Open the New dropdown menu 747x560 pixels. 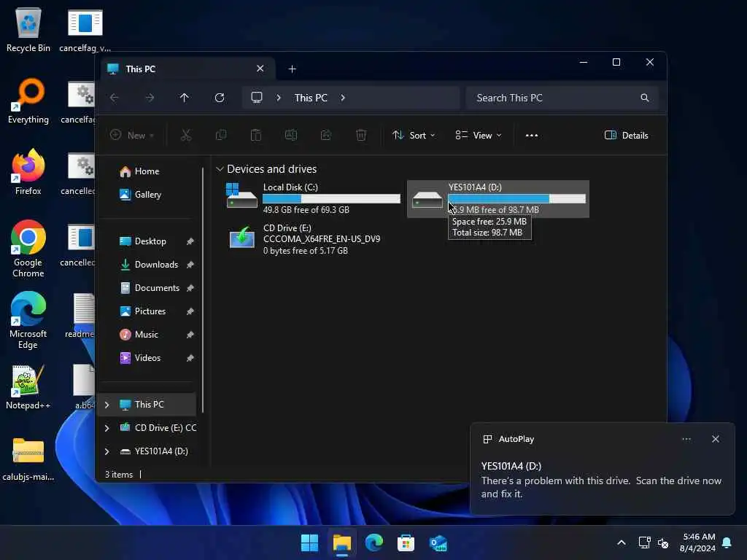(x=132, y=135)
